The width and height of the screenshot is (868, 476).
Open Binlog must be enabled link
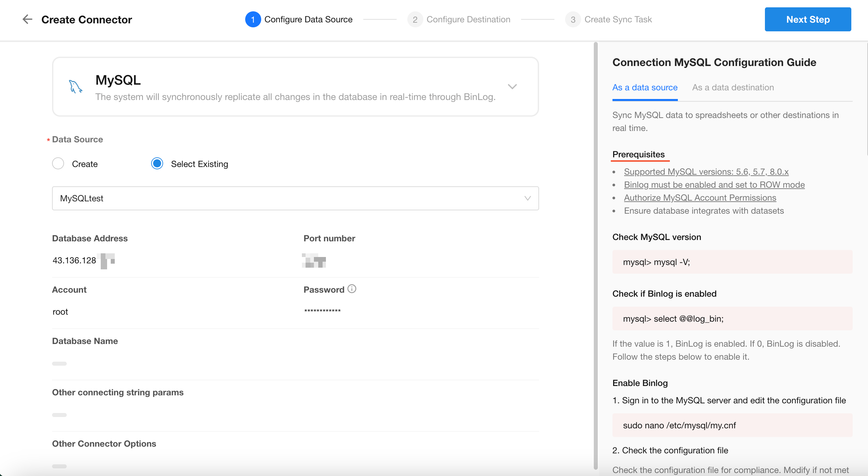pyautogui.click(x=714, y=185)
